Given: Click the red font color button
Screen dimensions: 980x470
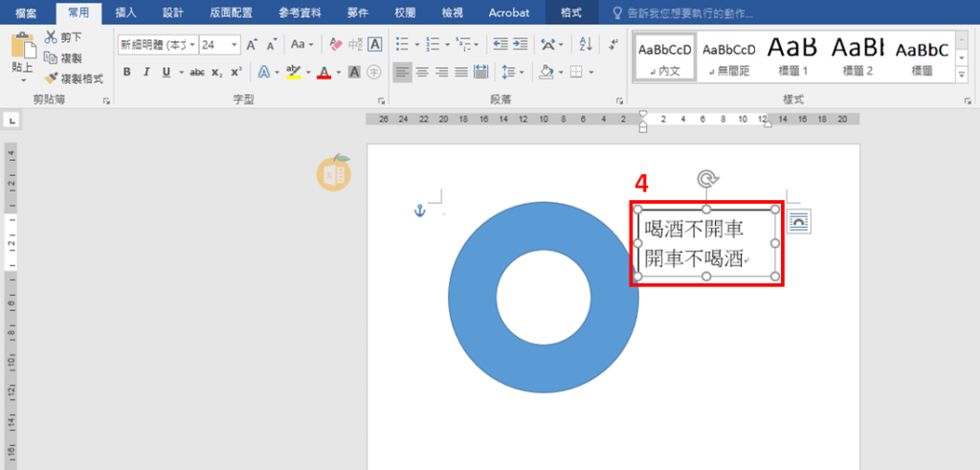Looking at the screenshot, I should point(323,73).
